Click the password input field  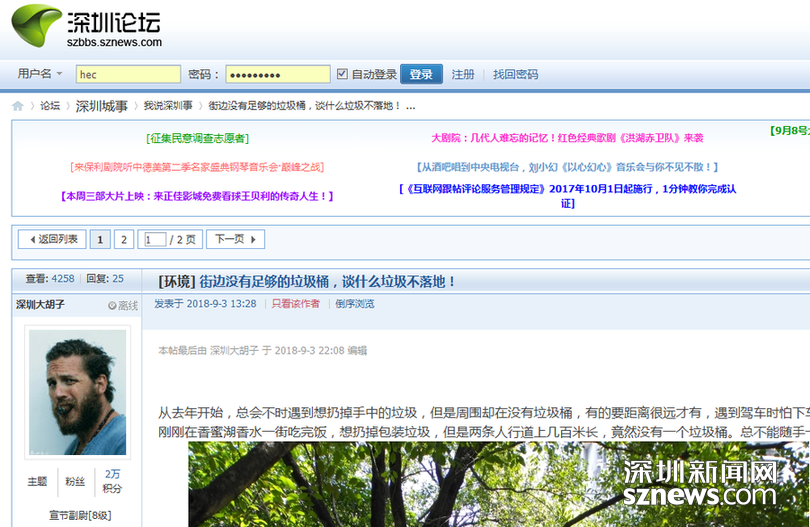point(277,74)
